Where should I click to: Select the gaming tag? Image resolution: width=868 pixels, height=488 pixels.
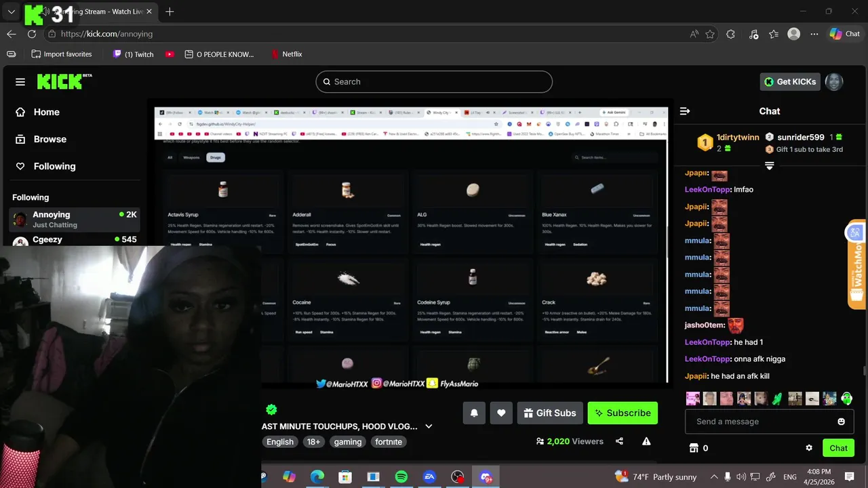pyautogui.click(x=348, y=442)
